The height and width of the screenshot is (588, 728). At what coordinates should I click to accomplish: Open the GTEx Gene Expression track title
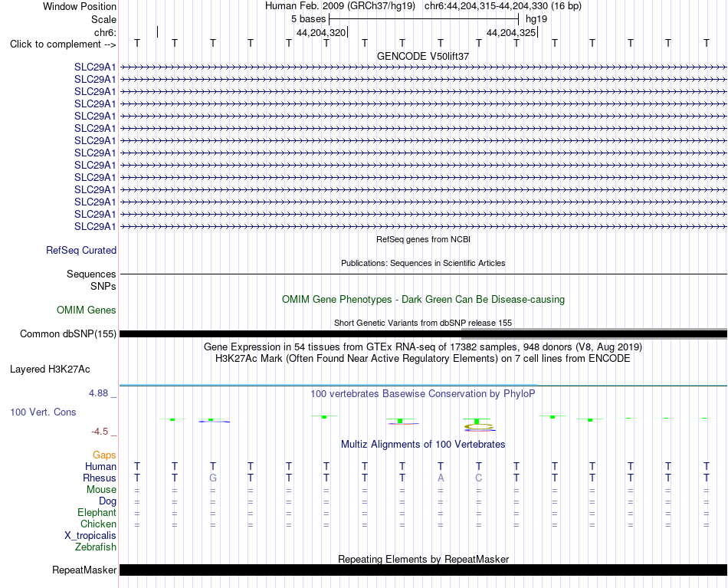tap(423, 347)
